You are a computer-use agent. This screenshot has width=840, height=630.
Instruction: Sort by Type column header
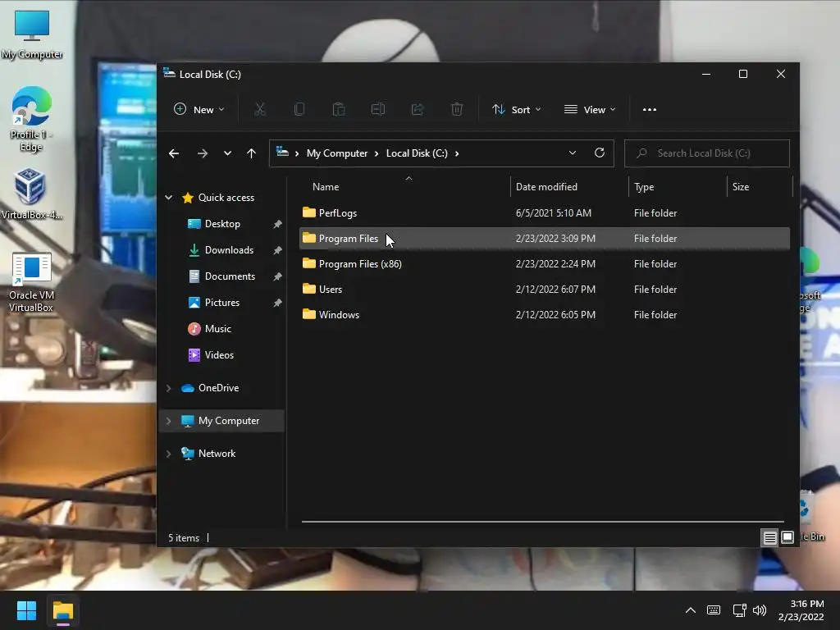tap(644, 187)
